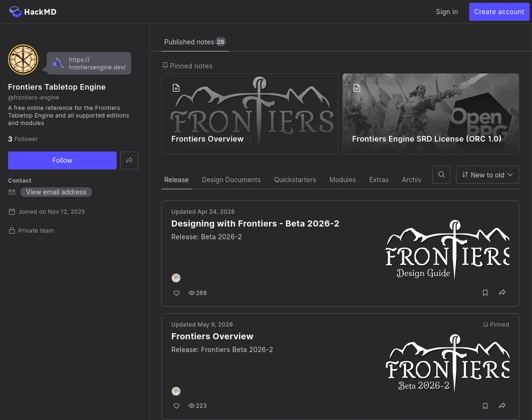Click the Create account button

pos(499,12)
